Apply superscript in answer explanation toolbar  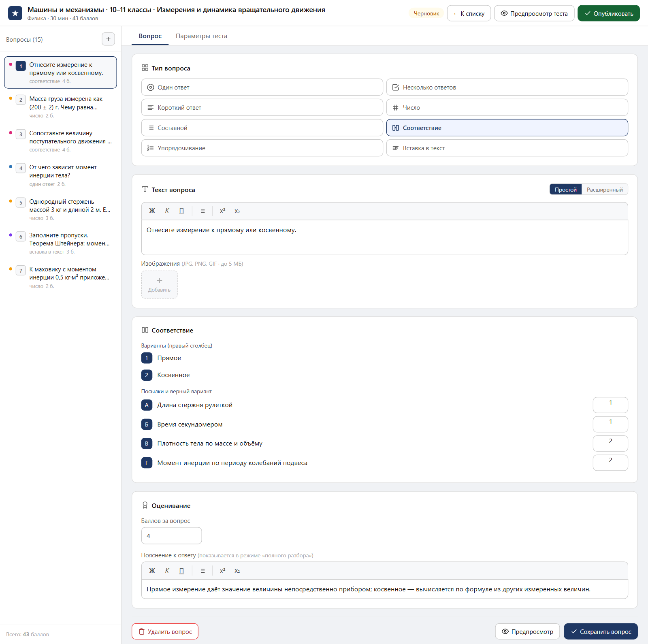tap(222, 571)
